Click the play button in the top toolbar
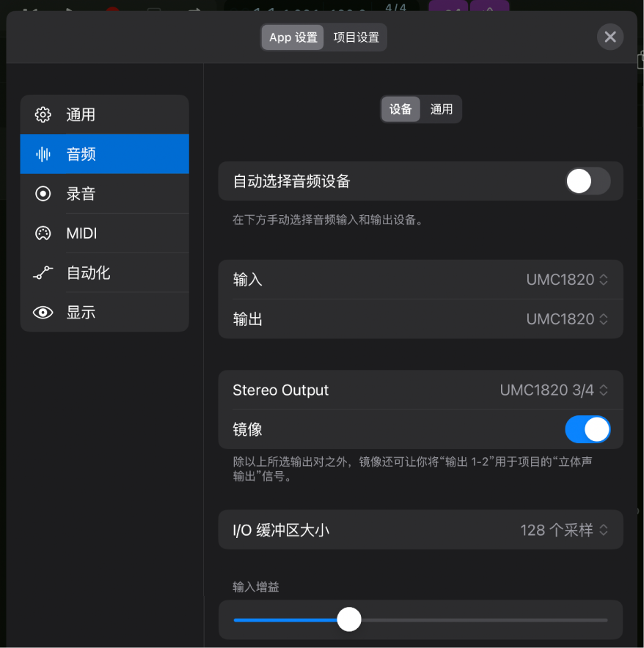Screen dimensions: 644x648 point(68,7)
